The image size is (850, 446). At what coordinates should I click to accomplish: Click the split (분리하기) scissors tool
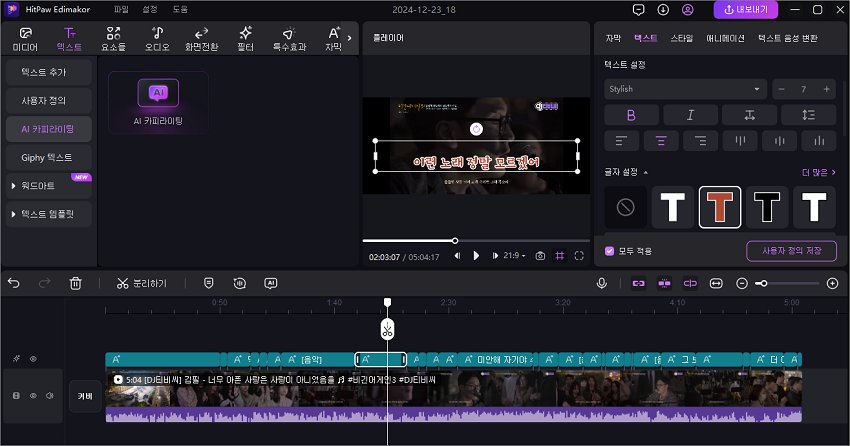[x=141, y=283]
